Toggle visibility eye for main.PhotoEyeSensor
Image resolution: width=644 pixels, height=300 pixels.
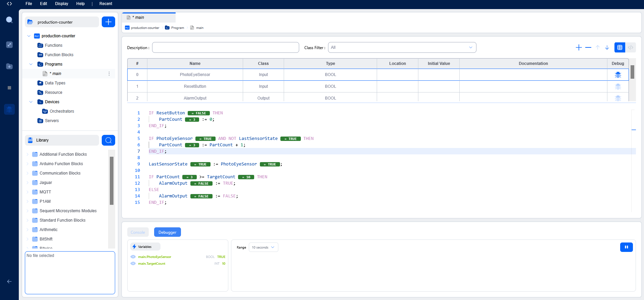coord(133,257)
